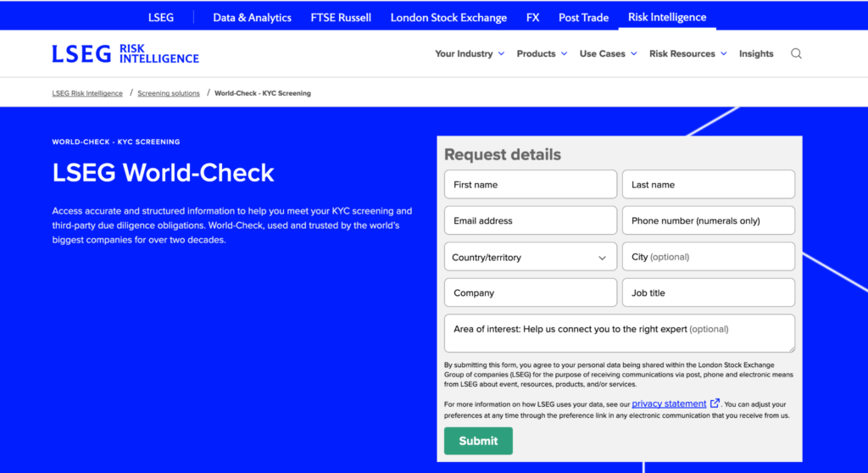Open the Insights nav item

pyautogui.click(x=756, y=53)
